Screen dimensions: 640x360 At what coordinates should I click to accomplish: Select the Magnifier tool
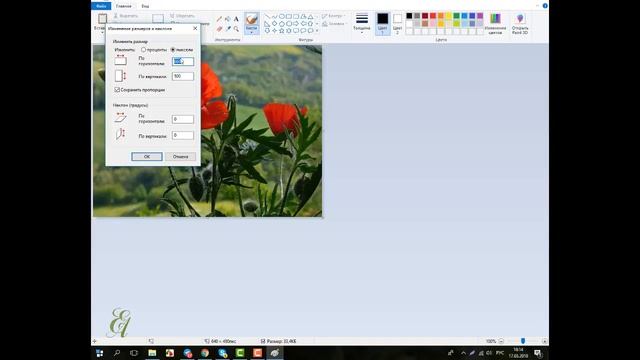236,29
